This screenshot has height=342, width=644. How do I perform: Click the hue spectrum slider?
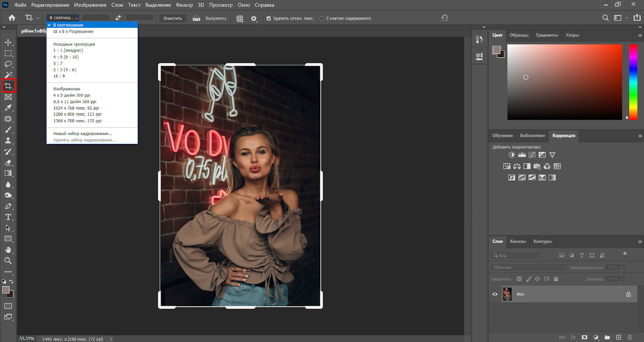coord(633,82)
